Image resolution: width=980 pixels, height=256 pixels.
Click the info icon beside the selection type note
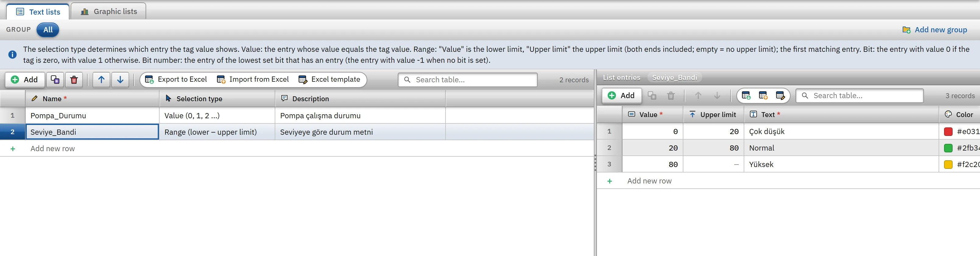pyautogui.click(x=12, y=55)
